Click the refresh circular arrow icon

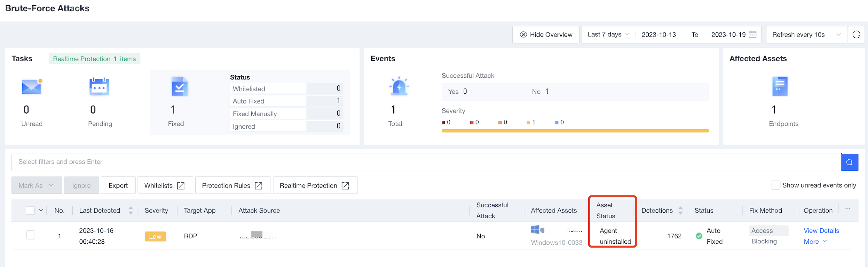[x=856, y=35]
